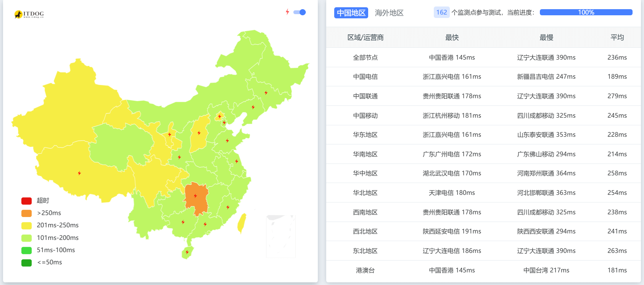Click the lightning marker on yellow Shanxi province
This screenshot has height=285, width=644.
pos(199,133)
